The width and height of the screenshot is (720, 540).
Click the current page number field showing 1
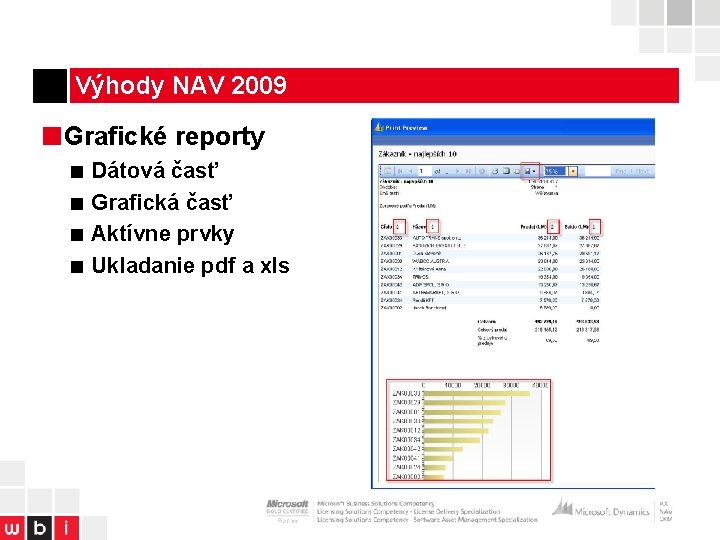pos(425,171)
